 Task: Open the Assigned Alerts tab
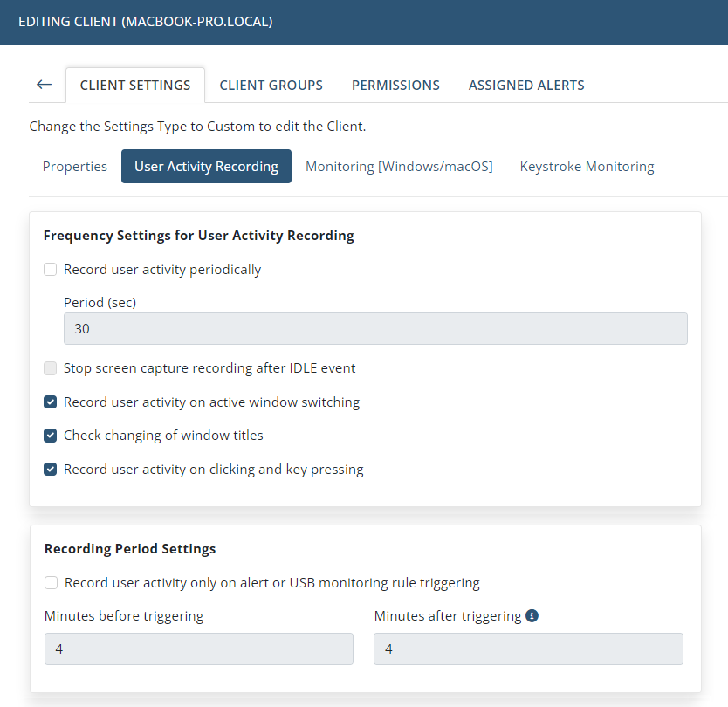click(x=526, y=85)
